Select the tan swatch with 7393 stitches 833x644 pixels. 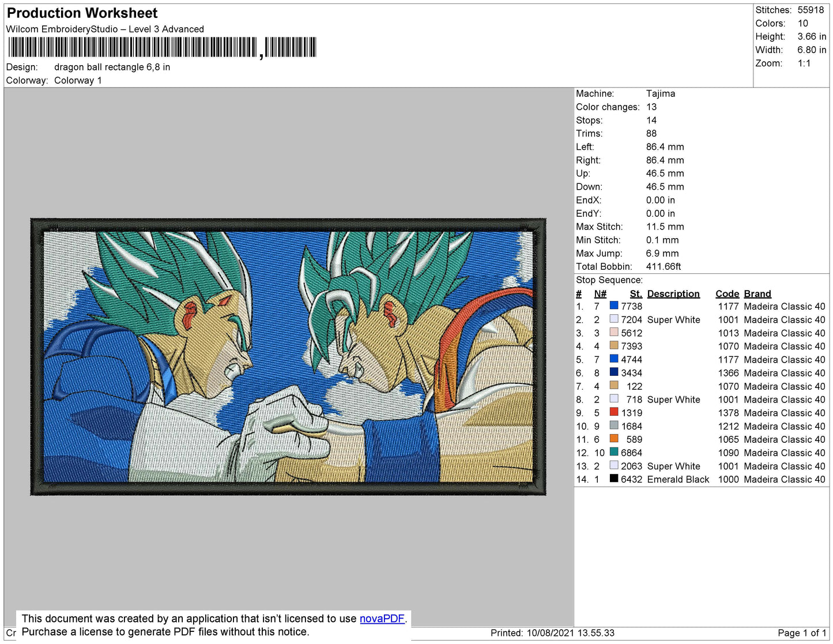614,346
